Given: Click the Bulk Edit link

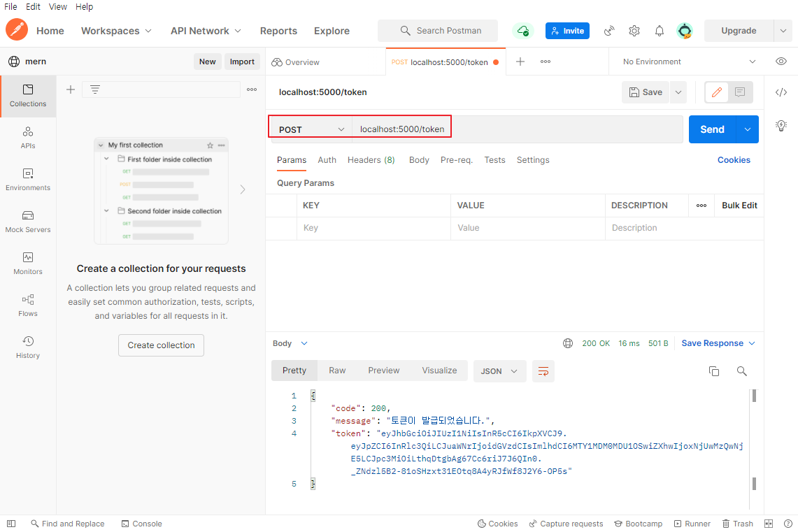Looking at the screenshot, I should tap(739, 206).
